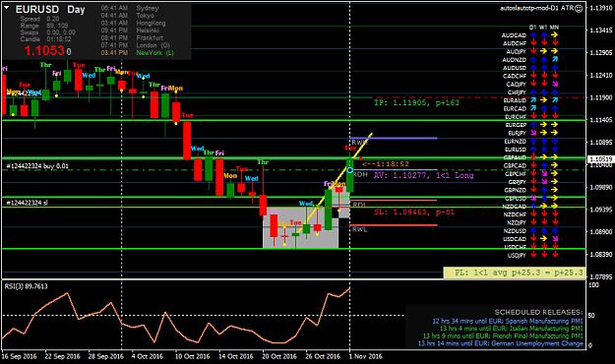Click the USDCHF pair label
615x364 pixels.
click(515, 247)
